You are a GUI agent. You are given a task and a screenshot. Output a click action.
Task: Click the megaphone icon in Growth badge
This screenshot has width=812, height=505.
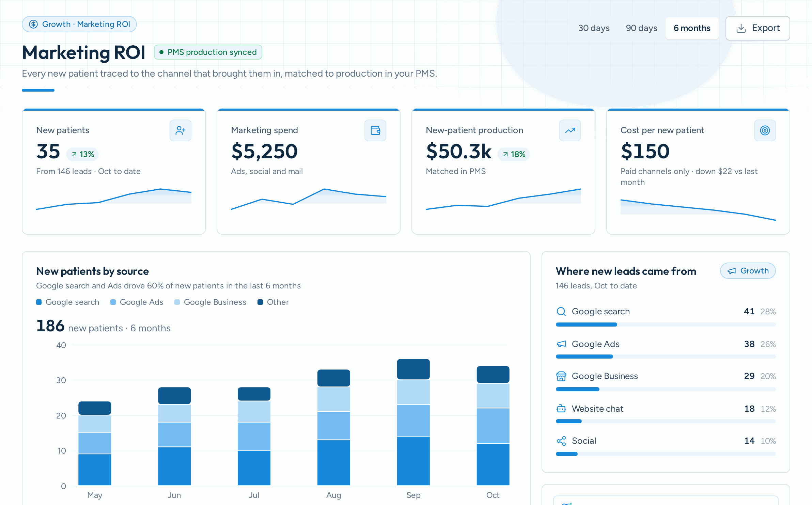pyautogui.click(x=732, y=271)
